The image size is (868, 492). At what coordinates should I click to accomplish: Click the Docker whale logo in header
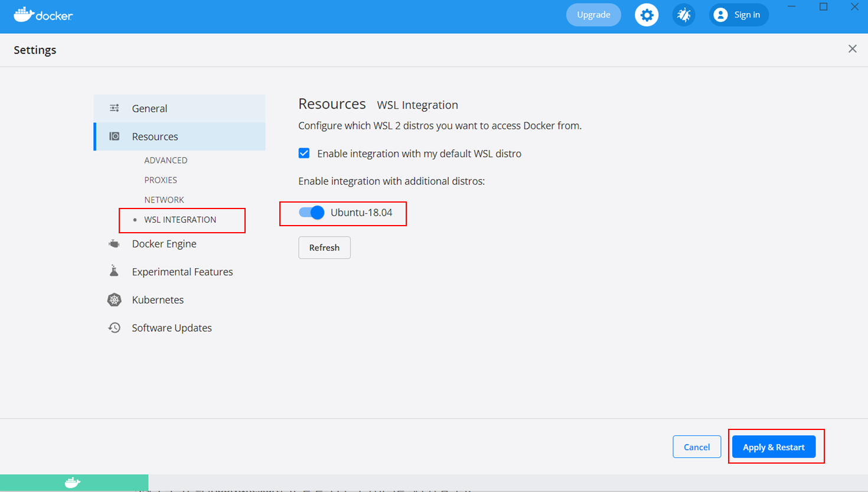coord(43,15)
